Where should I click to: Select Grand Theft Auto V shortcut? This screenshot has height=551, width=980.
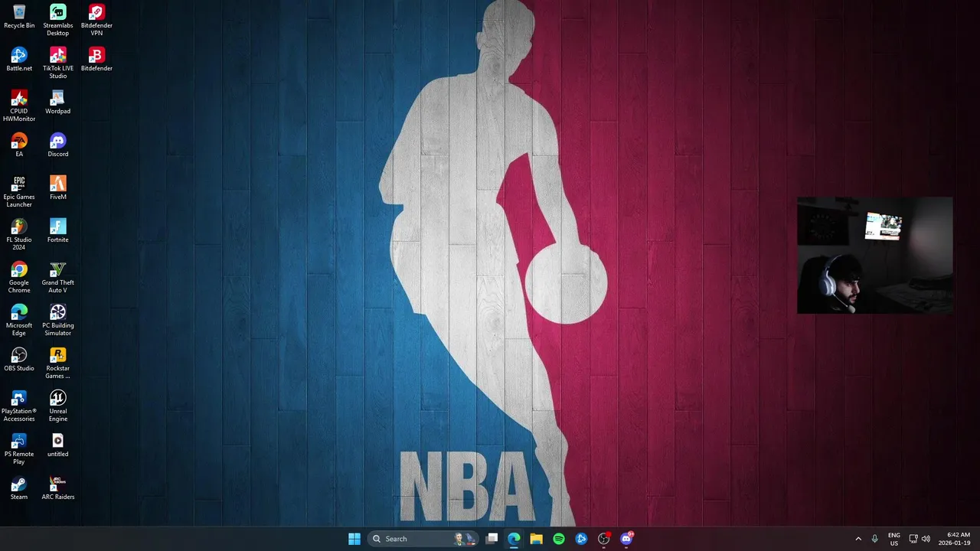57,278
